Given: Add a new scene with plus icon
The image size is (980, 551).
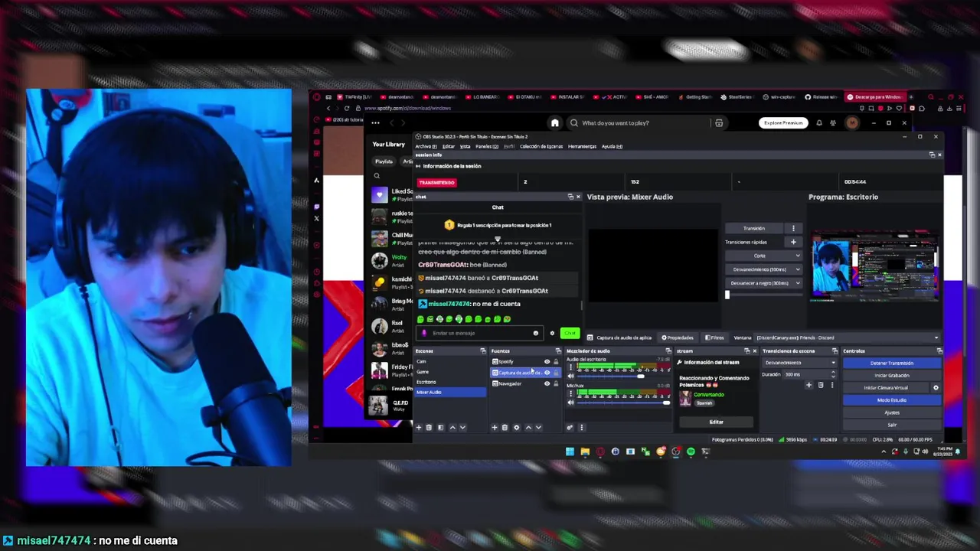Looking at the screenshot, I should tap(418, 428).
